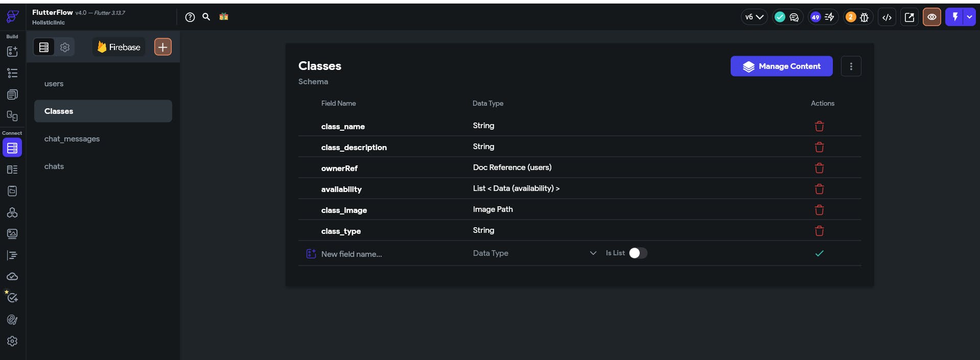
Task: Expand the run options arrow
Action: click(969, 17)
